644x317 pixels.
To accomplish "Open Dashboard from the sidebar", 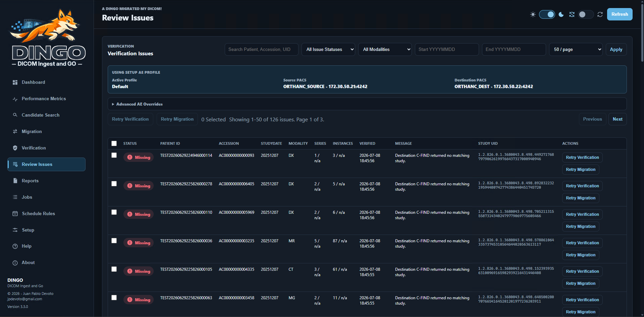I will coord(47,82).
